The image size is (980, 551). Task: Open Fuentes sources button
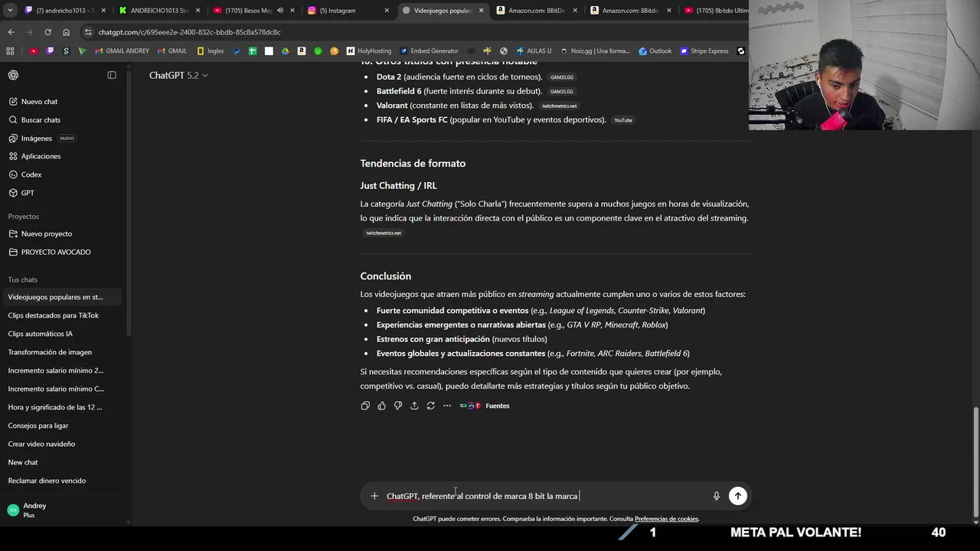tap(485, 406)
